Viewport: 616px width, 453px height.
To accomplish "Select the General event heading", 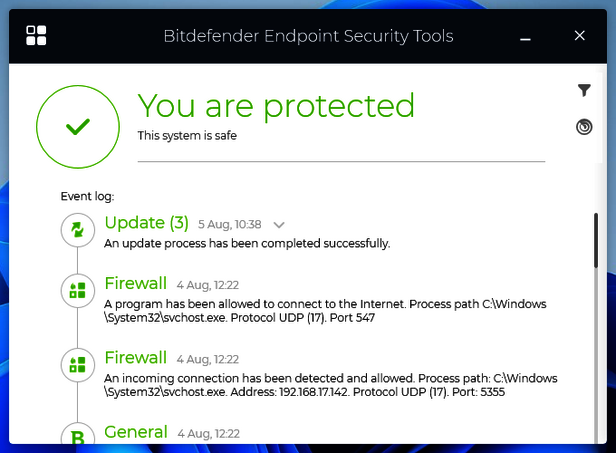I will 136,432.
